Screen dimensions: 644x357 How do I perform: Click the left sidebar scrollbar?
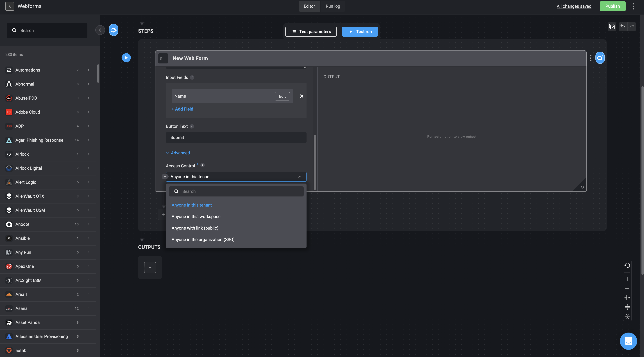[x=98, y=74]
